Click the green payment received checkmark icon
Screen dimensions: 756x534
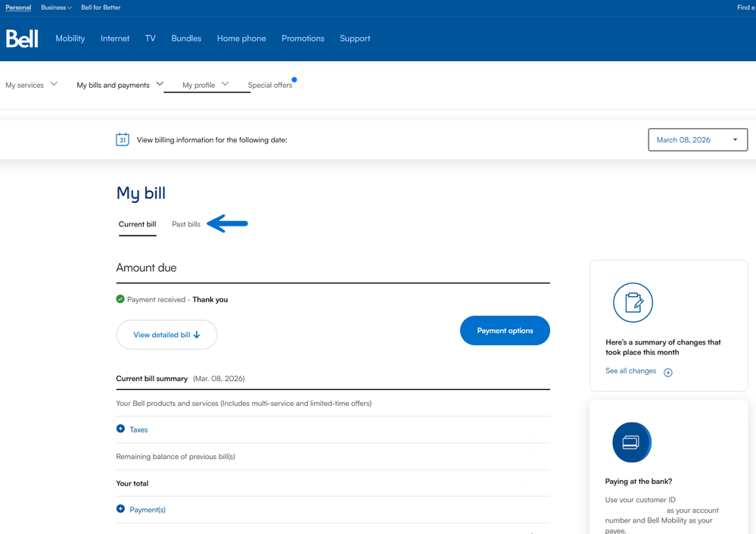point(120,299)
